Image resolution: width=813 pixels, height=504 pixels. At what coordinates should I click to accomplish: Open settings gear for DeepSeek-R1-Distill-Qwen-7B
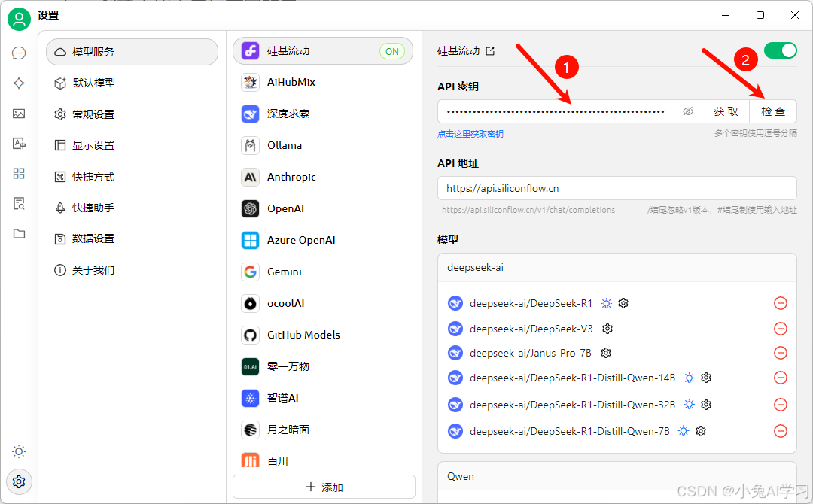click(x=701, y=431)
